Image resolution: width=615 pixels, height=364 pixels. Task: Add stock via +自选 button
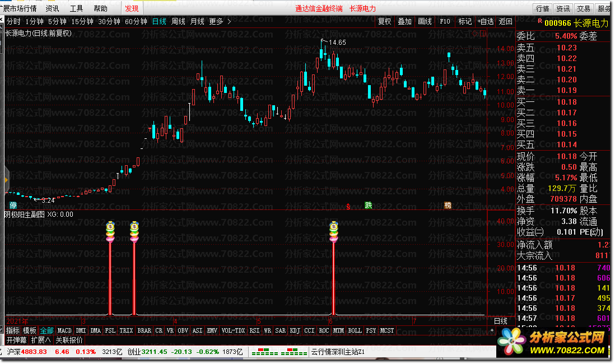pos(486,22)
